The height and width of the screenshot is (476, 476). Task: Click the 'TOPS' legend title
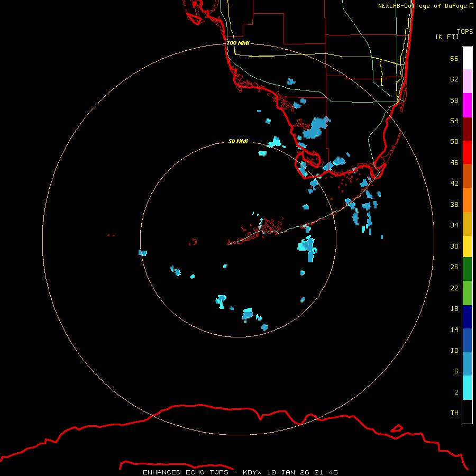[x=465, y=31]
